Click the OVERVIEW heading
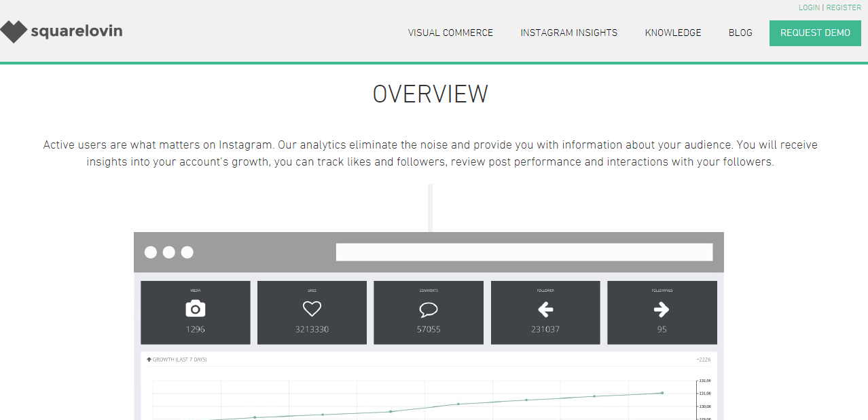Screen dimensions: 868x420 coord(430,94)
